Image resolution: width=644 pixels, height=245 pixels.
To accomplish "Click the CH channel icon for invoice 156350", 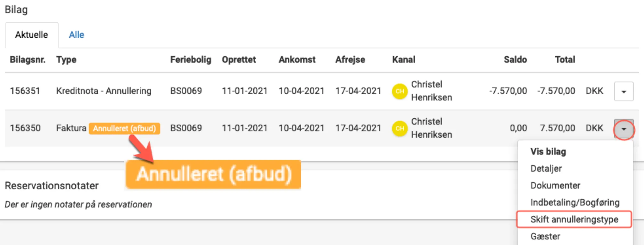I will pos(400,128).
